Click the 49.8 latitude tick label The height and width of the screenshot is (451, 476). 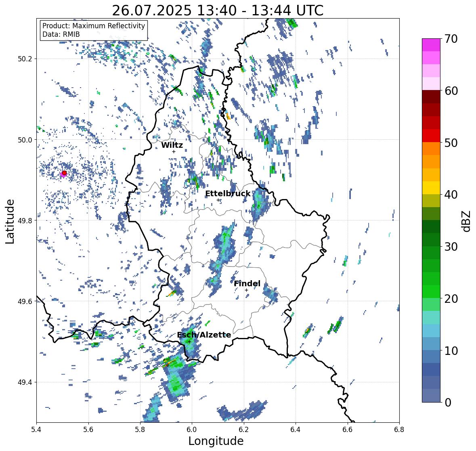(x=25, y=220)
